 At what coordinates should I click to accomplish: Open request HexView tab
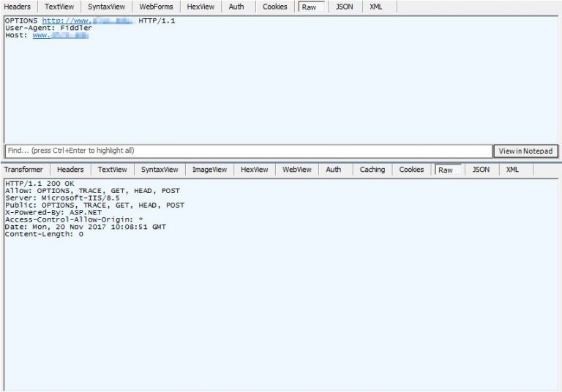pyautogui.click(x=201, y=7)
